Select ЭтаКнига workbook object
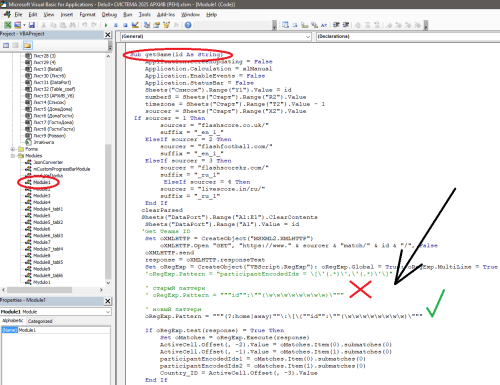This screenshot has height=385, width=500. tap(44, 142)
